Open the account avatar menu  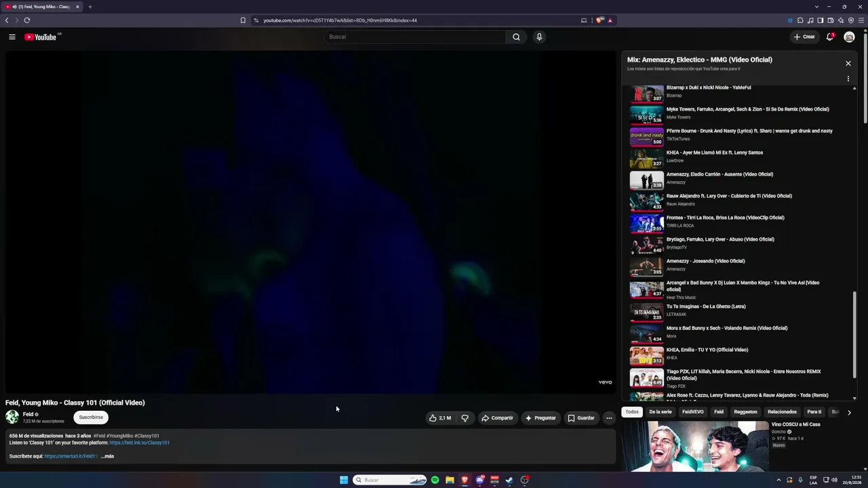(849, 37)
